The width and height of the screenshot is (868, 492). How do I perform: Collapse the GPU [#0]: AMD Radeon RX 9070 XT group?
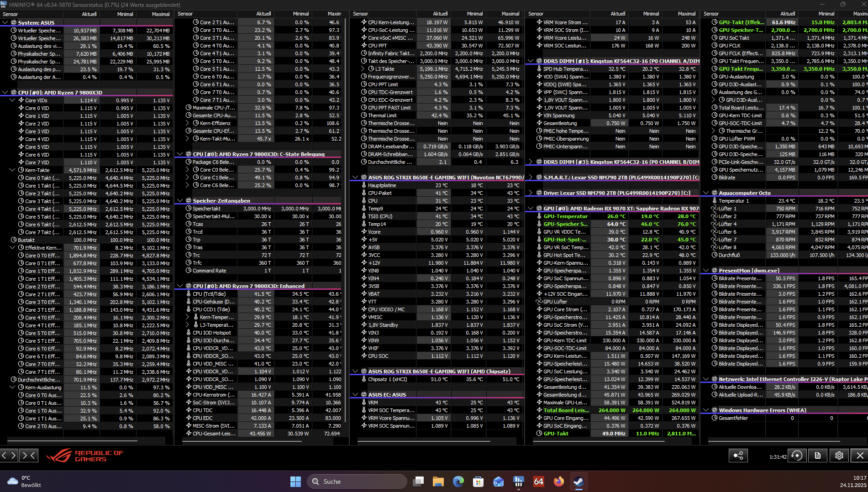pyautogui.click(x=531, y=209)
